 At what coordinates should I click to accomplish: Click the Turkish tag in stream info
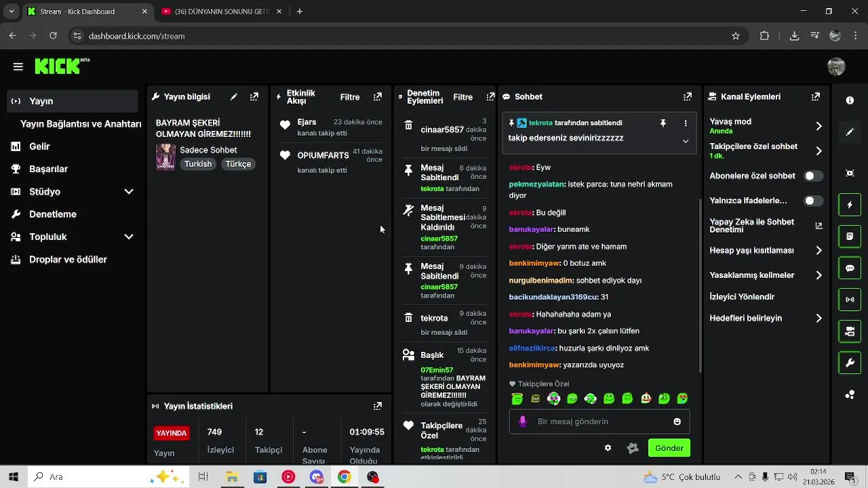click(198, 164)
